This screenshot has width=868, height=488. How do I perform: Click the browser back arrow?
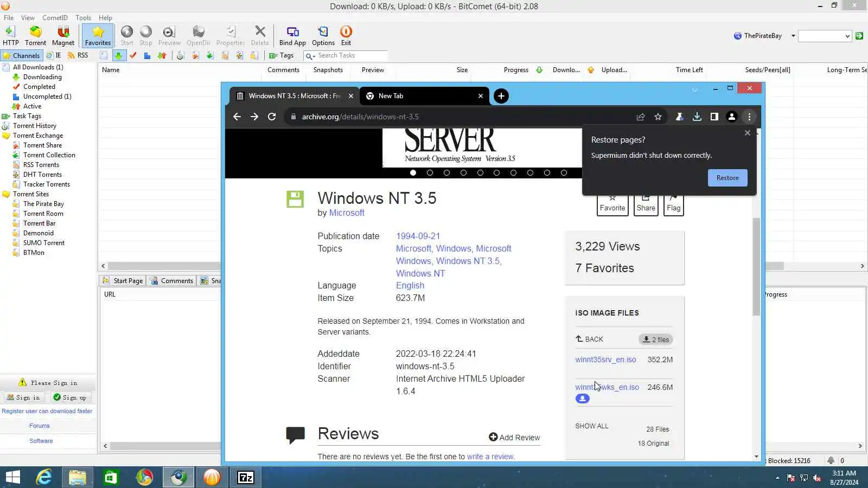pyautogui.click(x=237, y=117)
